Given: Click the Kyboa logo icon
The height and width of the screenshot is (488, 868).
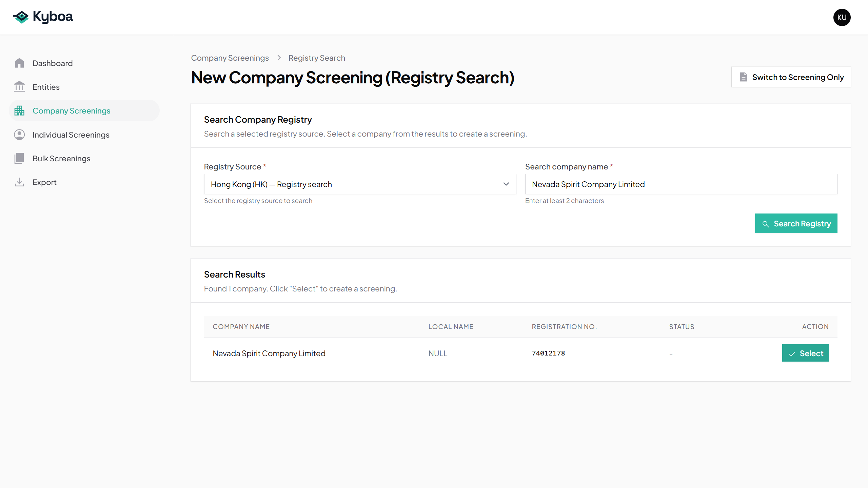Looking at the screenshot, I should coord(21,17).
